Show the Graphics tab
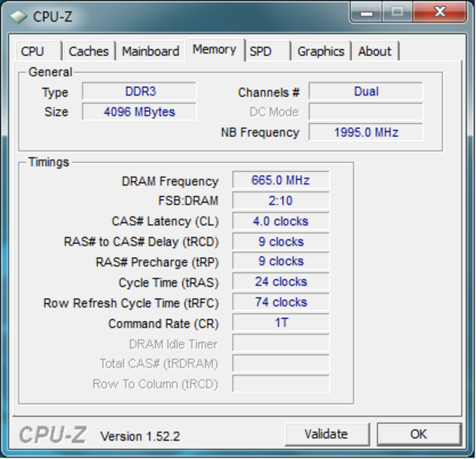The image size is (476, 459). point(321,51)
